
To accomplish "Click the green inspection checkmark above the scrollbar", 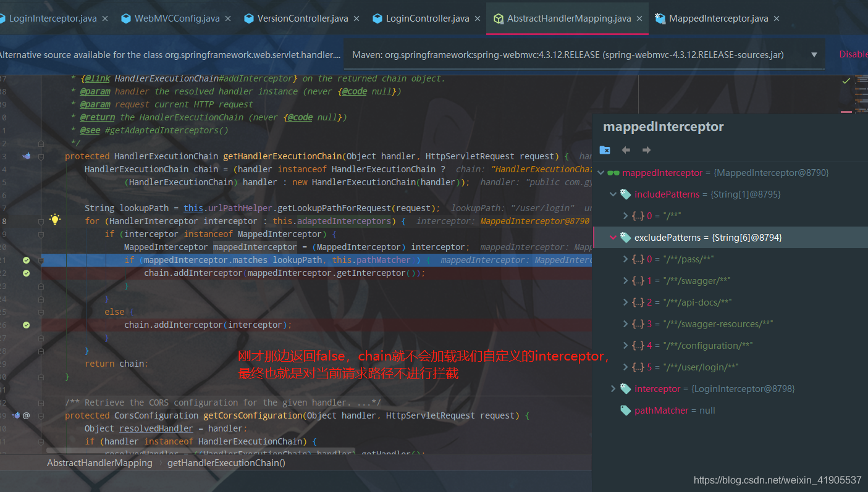I will point(847,80).
